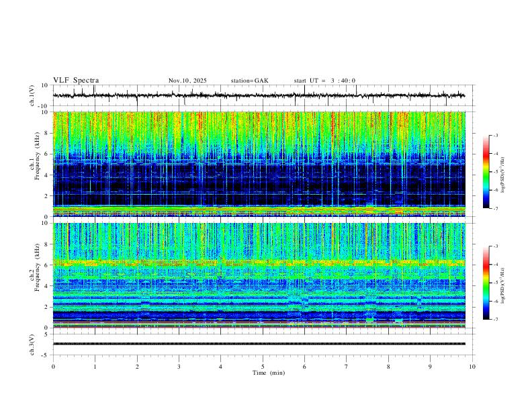
Task: Click the 'ch.3(V)' axis label
Action: click(32, 345)
